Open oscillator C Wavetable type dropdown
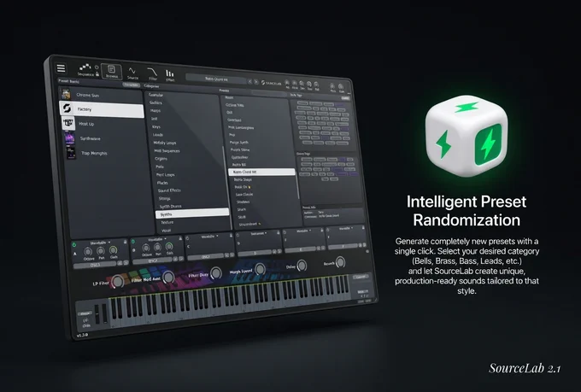This screenshot has width=581, height=392. (x=209, y=237)
